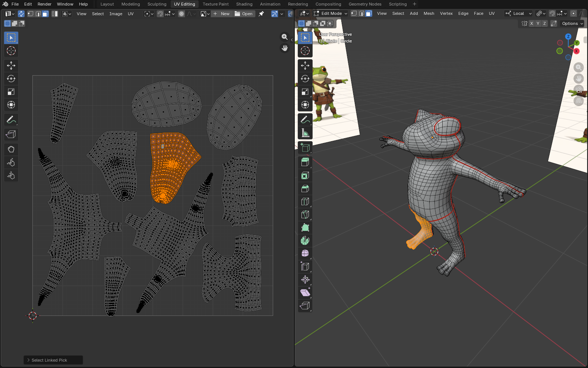Screen dimensions: 588x368
Task: Select the Extrude Region tool
Action: [x=305, y=162]
